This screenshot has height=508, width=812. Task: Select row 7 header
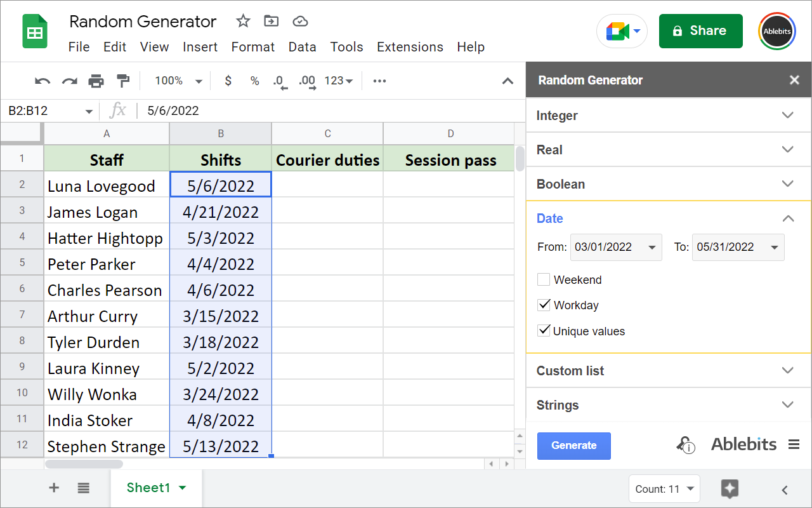click(x=22, y=315)
